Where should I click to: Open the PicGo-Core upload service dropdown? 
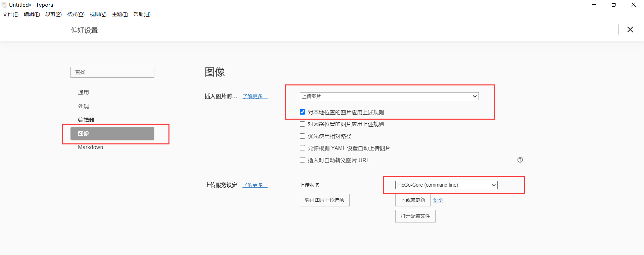446,185
